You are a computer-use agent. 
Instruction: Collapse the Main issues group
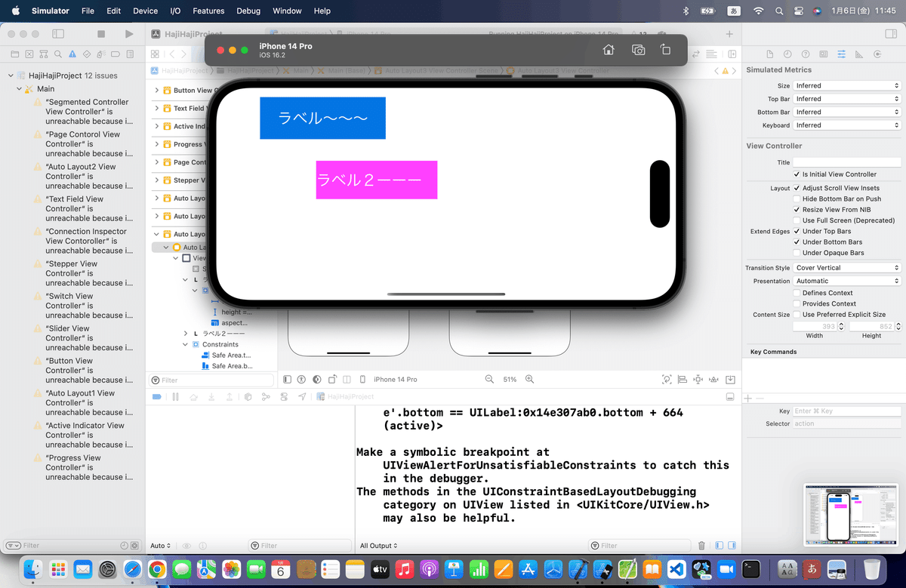pyautogui.click(x=19, y=89)
